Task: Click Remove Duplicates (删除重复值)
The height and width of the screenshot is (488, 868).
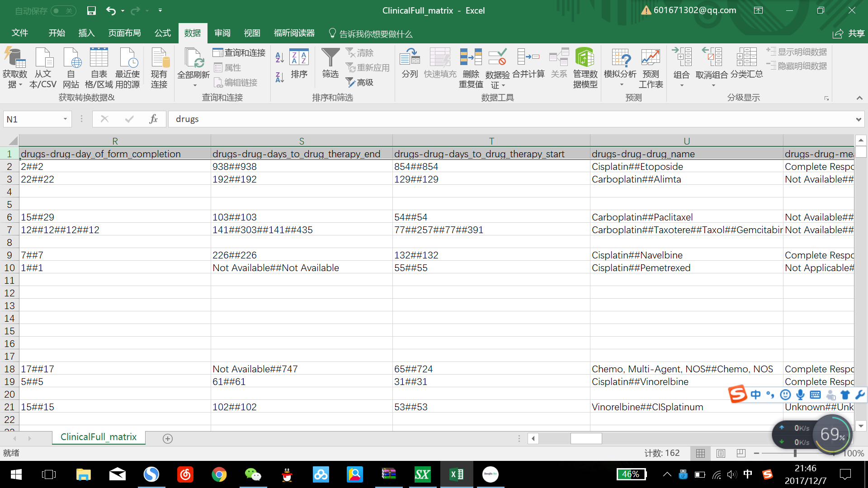Action: pyautogui.click(x=471, y=68)
